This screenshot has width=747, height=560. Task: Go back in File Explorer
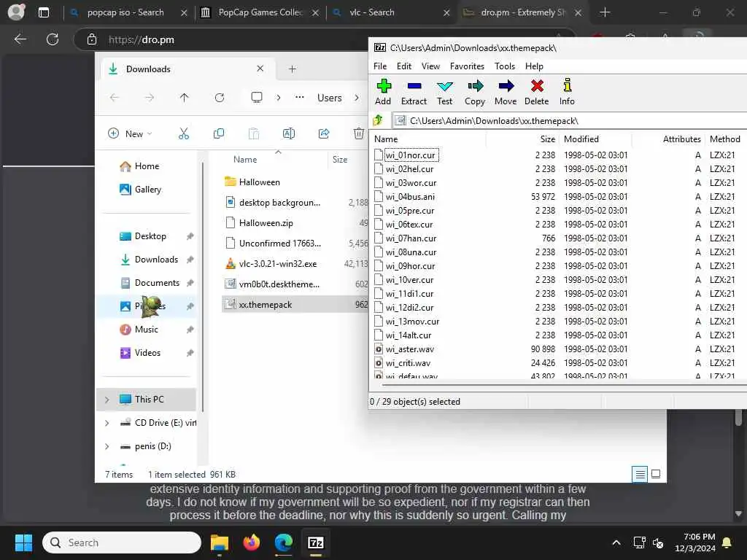115,98
